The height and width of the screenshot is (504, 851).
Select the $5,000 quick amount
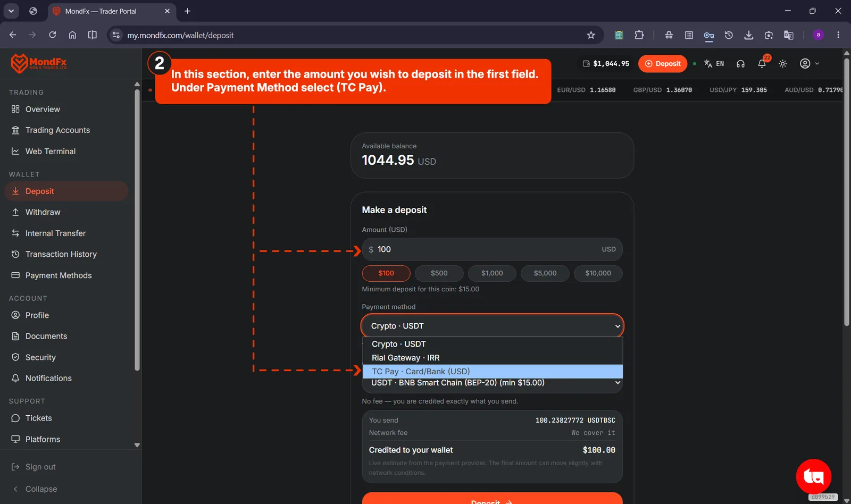545,273
